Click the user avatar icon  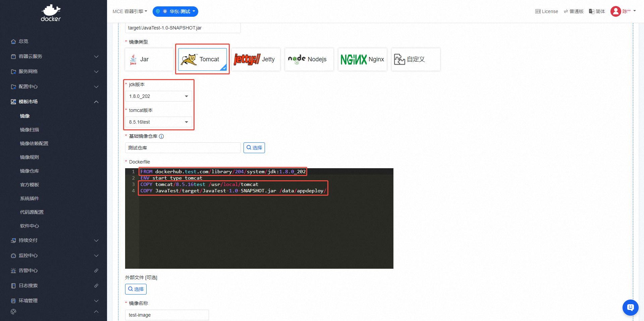615,11
